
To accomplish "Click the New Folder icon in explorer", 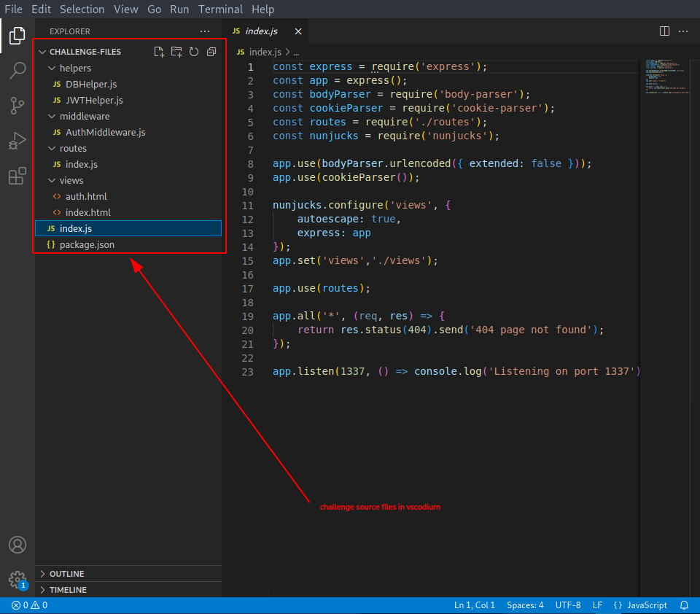I will click(176, 52).
